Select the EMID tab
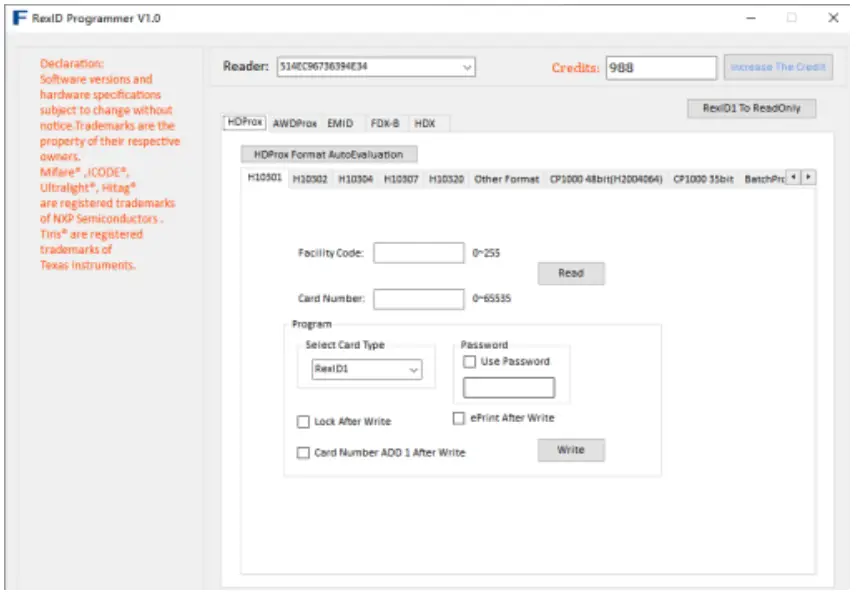The height and width of the screenshot is (594, 857). click(340, 123)
